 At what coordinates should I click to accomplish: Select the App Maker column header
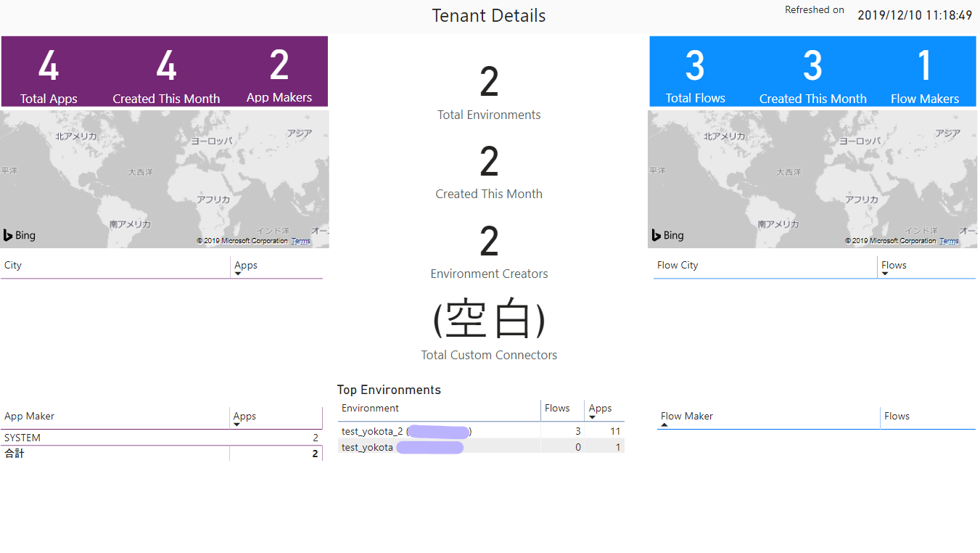(x=30, y=417)
